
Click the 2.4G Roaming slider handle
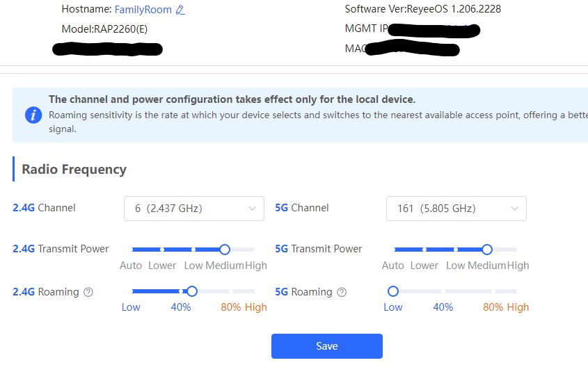coord(192,291)
